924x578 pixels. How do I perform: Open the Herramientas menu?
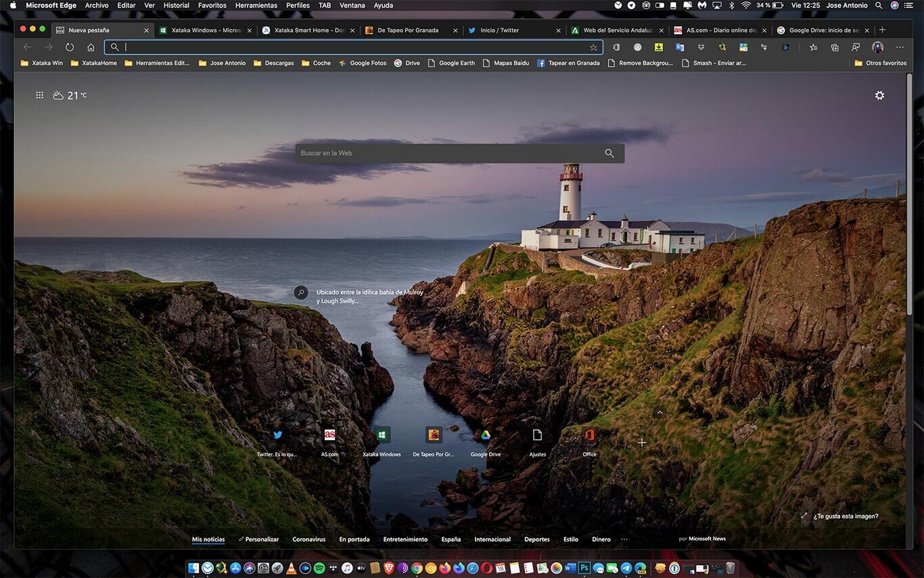(x=256, y=5)
